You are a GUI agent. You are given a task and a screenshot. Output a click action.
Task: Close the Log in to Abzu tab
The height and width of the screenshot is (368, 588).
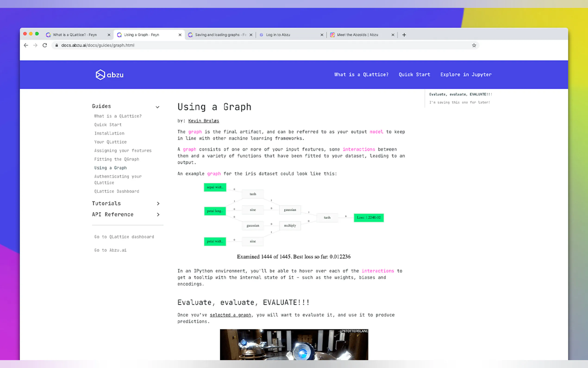322,35
